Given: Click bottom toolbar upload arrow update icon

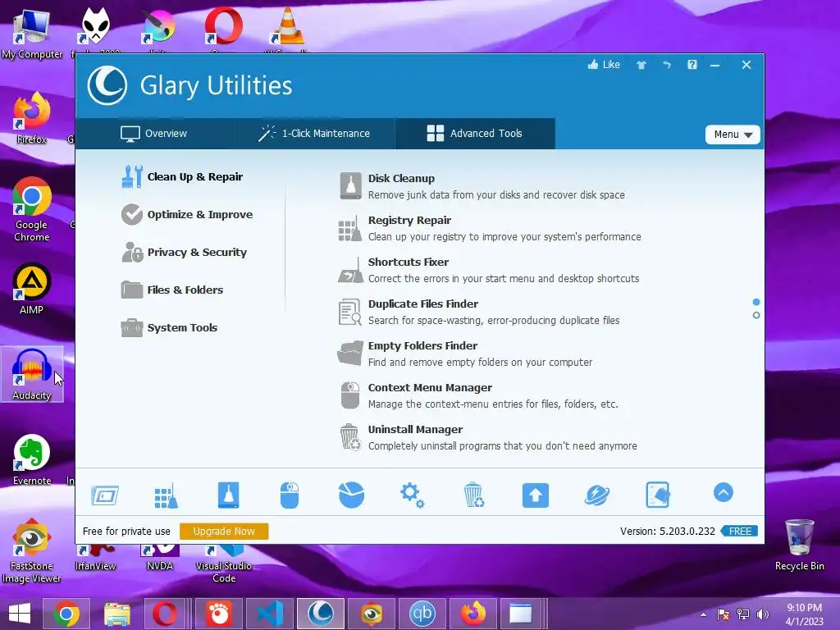Looking at the screenshot, I should (x=535, y=495).
